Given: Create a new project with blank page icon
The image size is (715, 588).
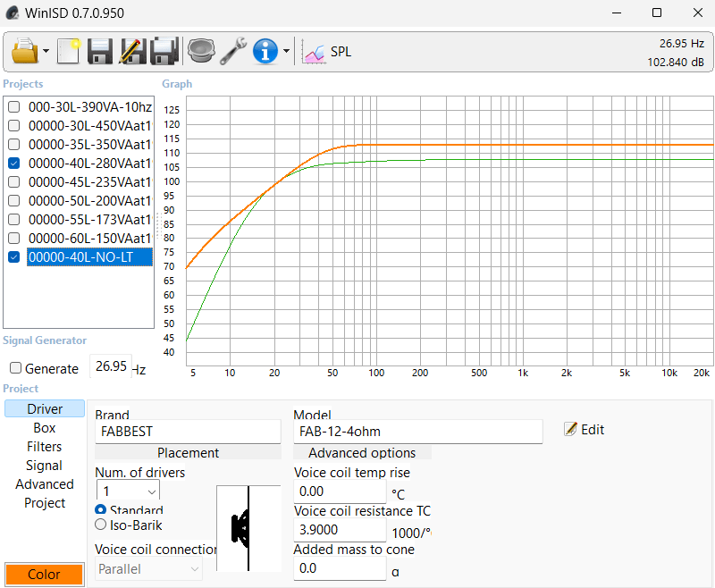Looking at the screenshot, I should click(69, 51).
